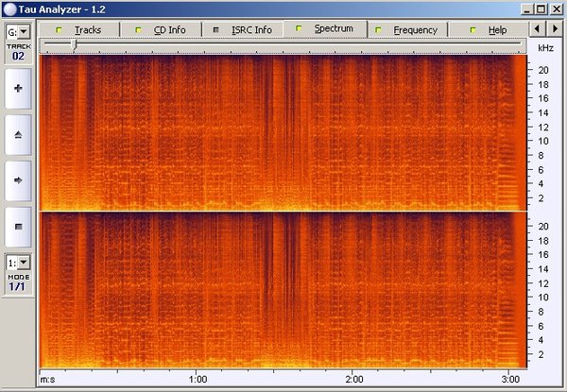Click the stop square button
Screen dimensions: 567x392
click(18, 227)
